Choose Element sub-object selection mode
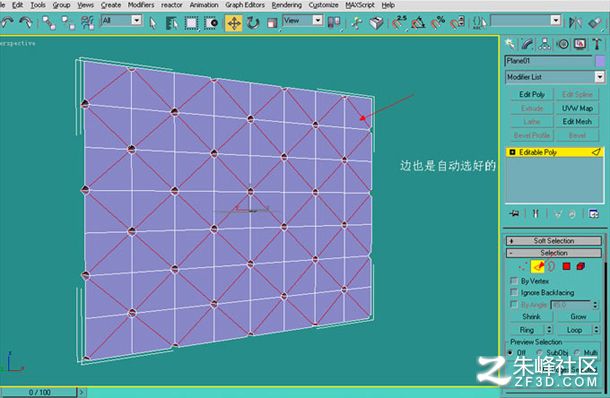This screenshot has height=398, width=610. tap(581, 267)
